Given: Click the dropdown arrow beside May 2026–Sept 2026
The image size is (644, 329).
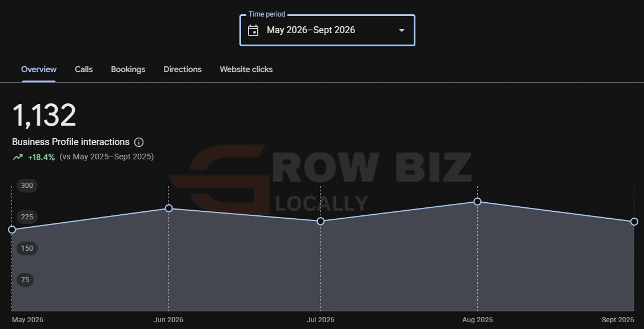Looking at the screenshot, I should pyautogui.click(x=402, y=30).
